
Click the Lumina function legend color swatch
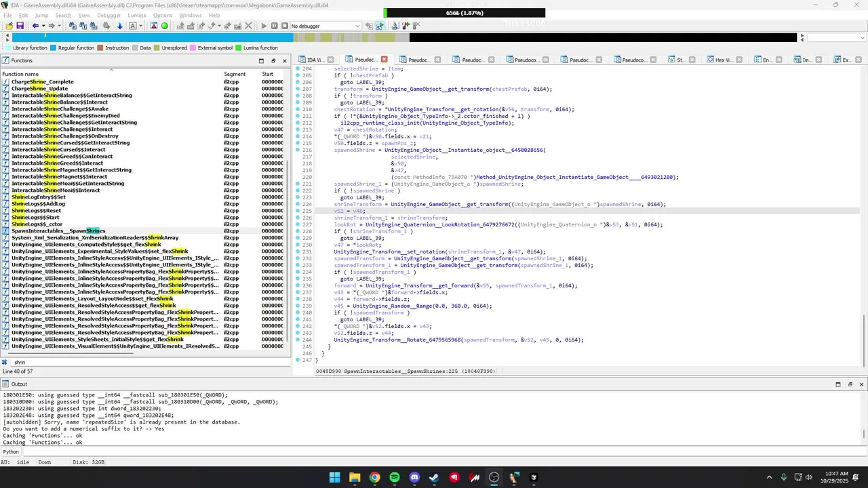click(239, 48)
